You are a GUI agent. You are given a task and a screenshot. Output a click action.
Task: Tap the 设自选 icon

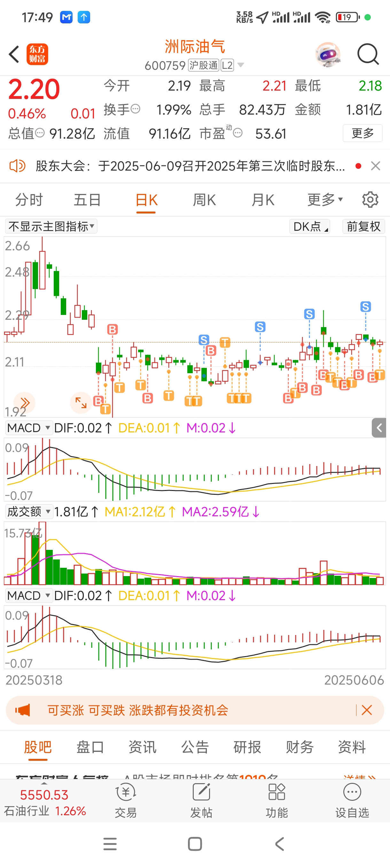click(352, 792)
